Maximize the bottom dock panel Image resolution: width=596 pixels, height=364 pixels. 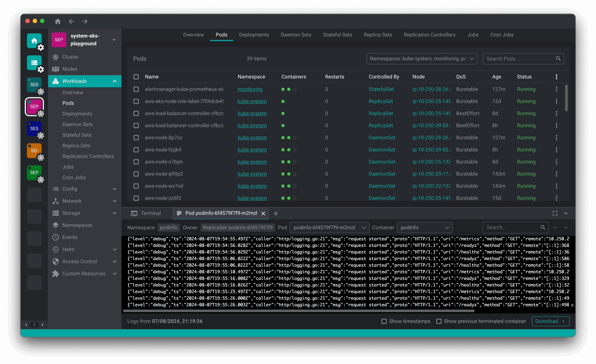tap(555, 213)
